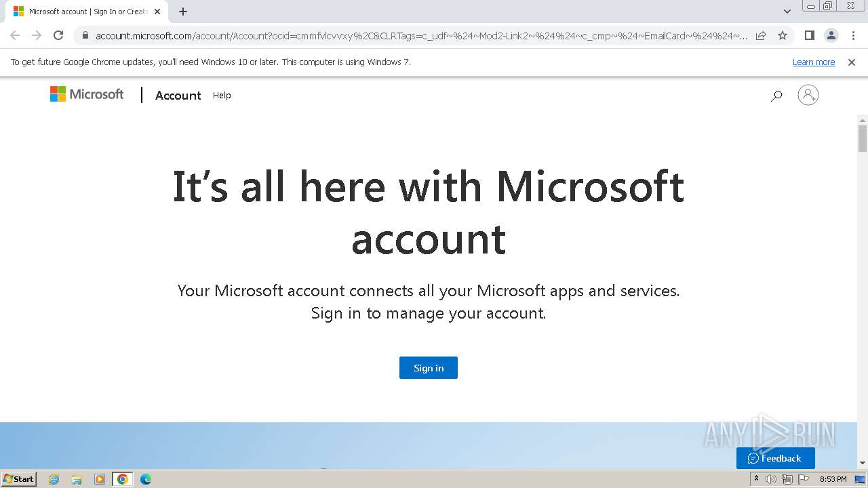
Task: Open Windows Media Player from taskbar
Action: click(100, 479)
